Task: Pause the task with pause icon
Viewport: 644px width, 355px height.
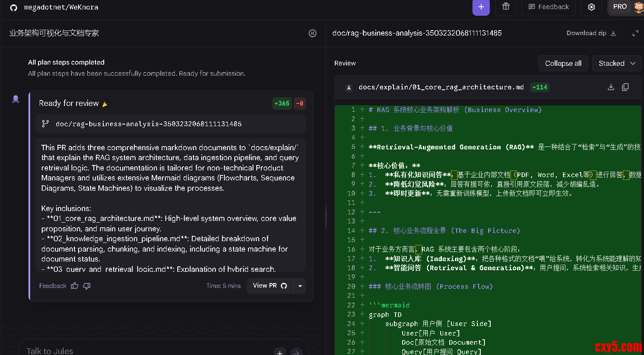Action: [x=312, y=33]
